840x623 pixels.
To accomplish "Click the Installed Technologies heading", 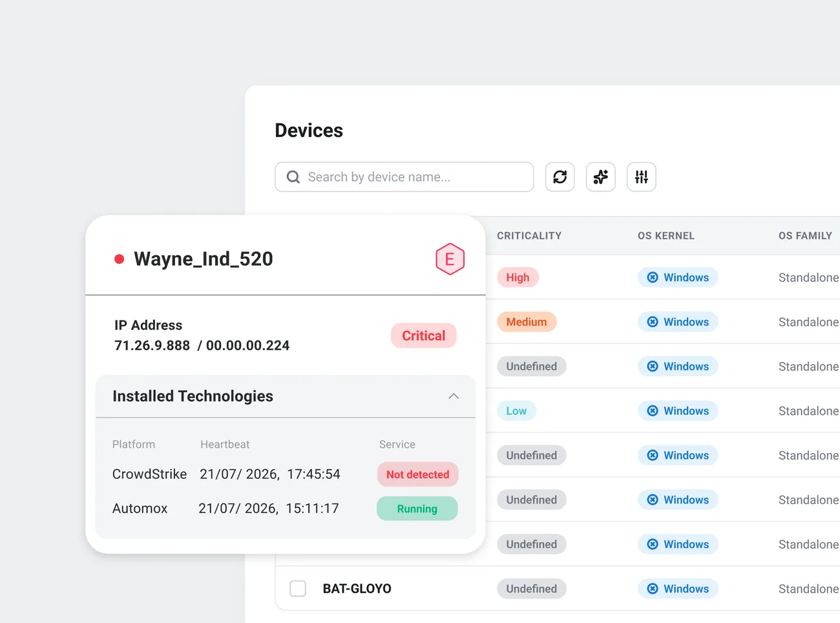I will 193,396.
